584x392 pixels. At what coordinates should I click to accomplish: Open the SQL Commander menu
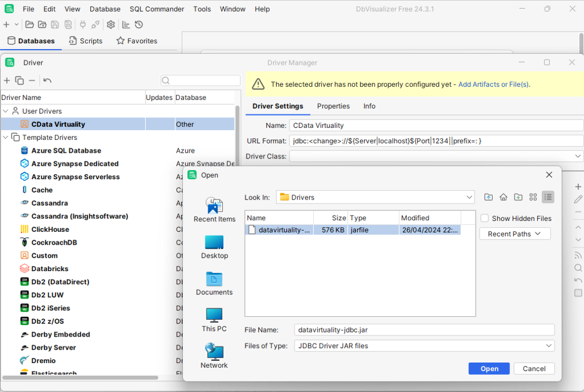coord(157,9)
